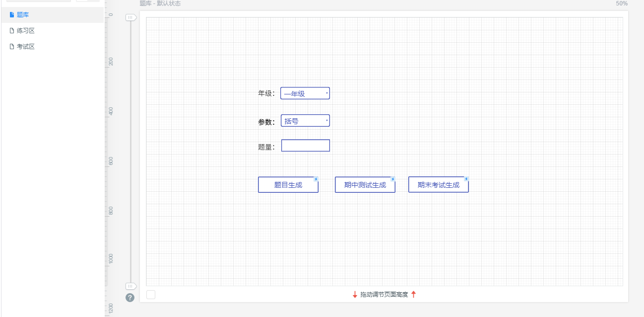Click the red down arrow icon

pyautogui.click(x=355, y=295)
